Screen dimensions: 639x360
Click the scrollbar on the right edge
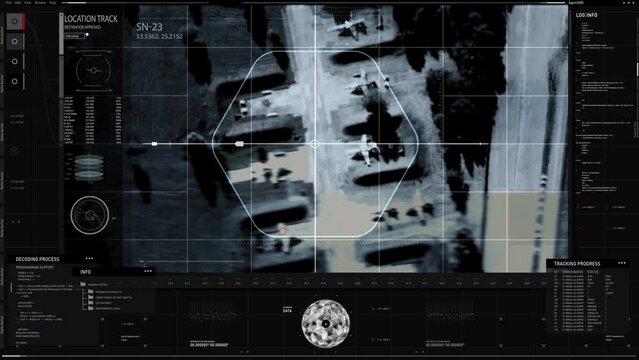click(x=637, y=69)
